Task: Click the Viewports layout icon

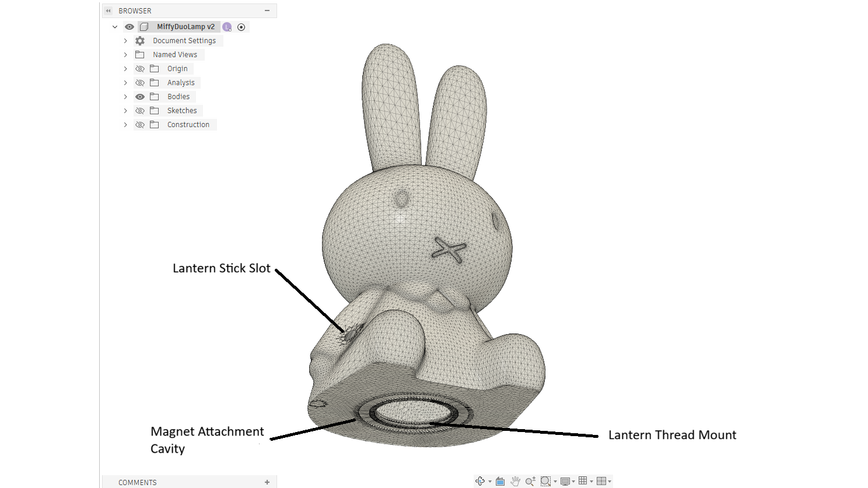Action: click(601, 481)
